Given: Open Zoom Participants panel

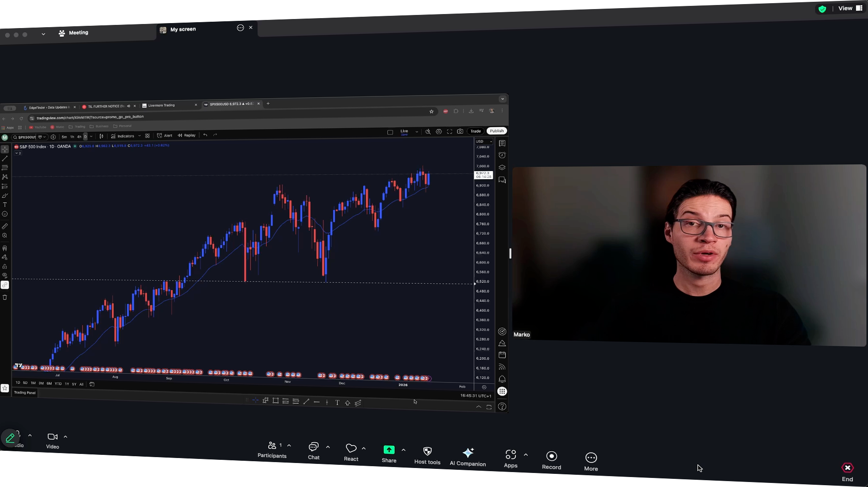Looking at the screenshot, I should click(x=272, y=450).
